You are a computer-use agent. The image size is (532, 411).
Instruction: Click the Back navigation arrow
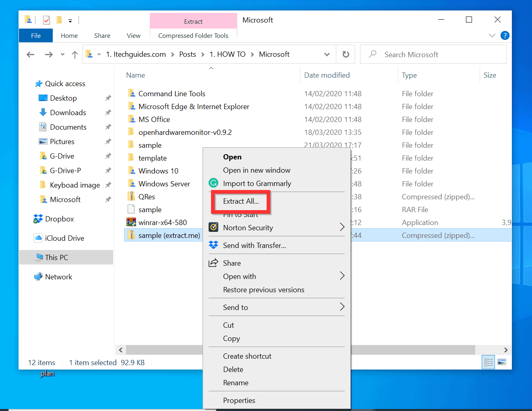31,55
